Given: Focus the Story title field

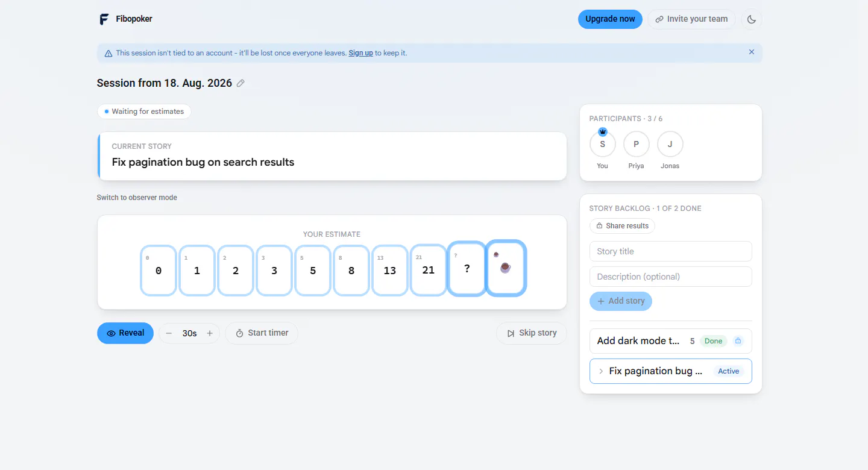Looking at the screenshot, I should (671, 251).
